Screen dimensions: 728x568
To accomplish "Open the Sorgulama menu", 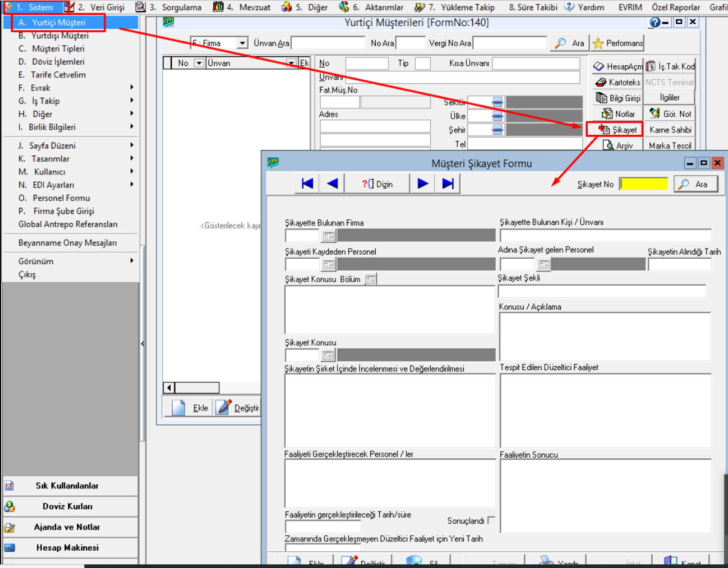I will coord(170,8).
